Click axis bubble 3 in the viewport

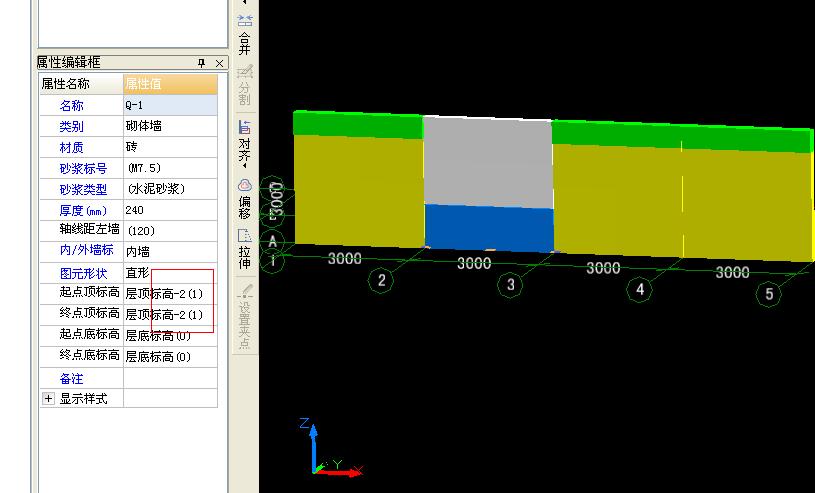pos(510,284)
